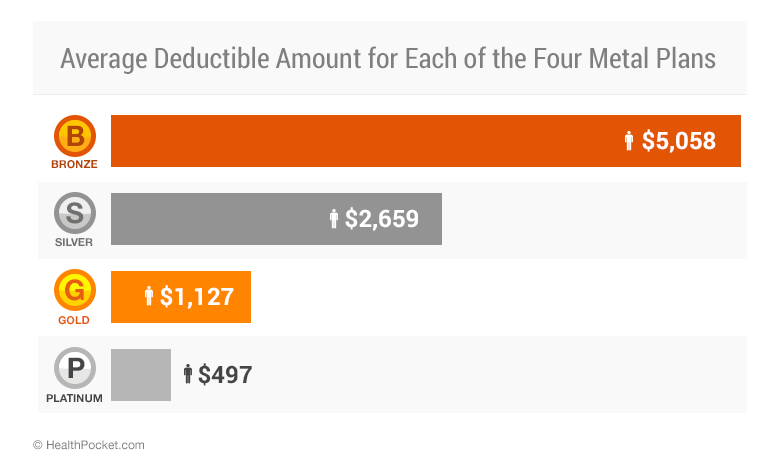This screenshot has height=464, width=774.
Task: Click the BRONZE text label
Action: pos(75,164)
